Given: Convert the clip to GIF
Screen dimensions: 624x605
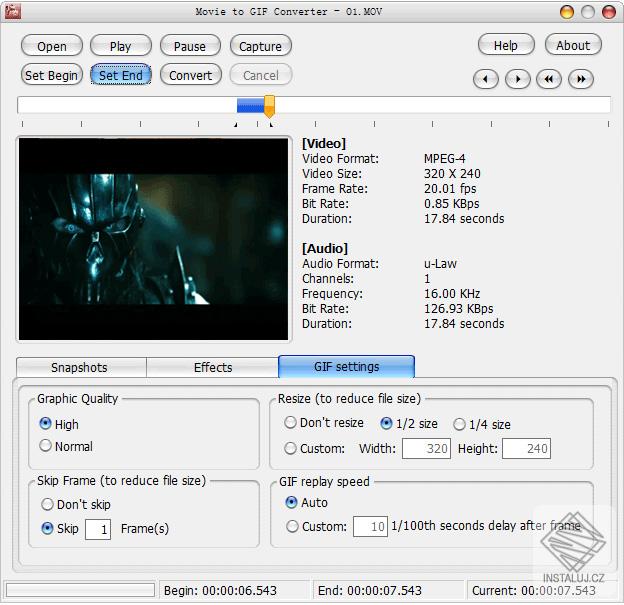Looking at the screenshot, I should (191, 75).
